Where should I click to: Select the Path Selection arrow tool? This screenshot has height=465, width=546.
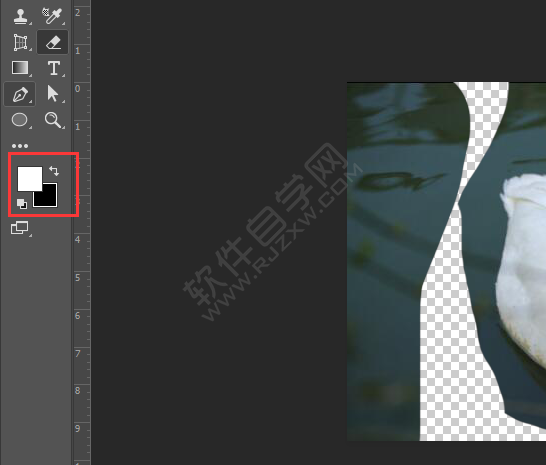click(53, 94)
